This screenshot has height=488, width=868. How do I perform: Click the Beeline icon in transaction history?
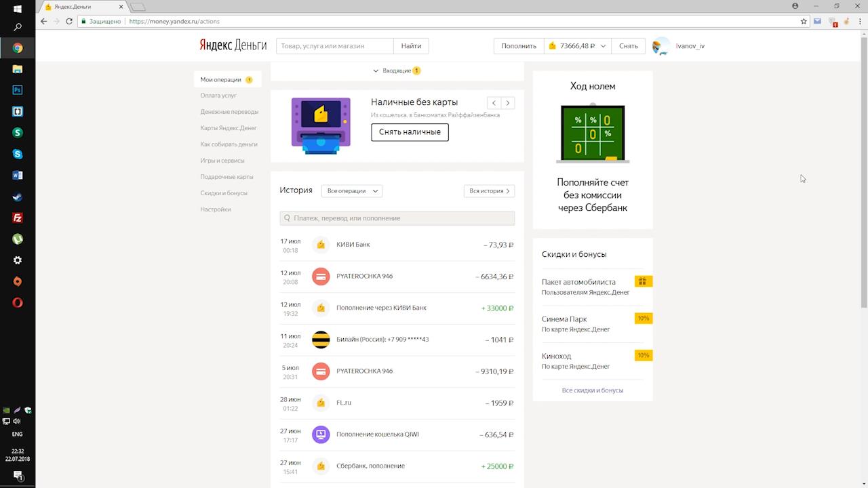pyautogui.click(x=321, y=340)
